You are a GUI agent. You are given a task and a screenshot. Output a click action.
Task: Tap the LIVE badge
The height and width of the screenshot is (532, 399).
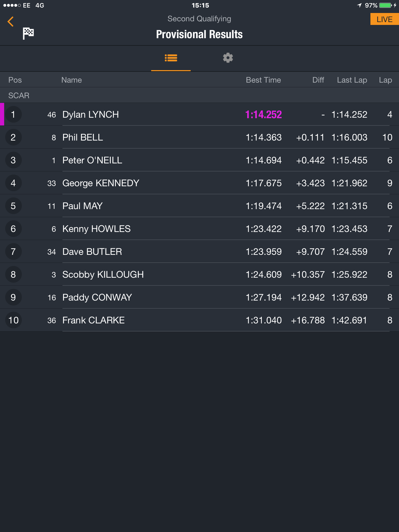coord(384,19)
